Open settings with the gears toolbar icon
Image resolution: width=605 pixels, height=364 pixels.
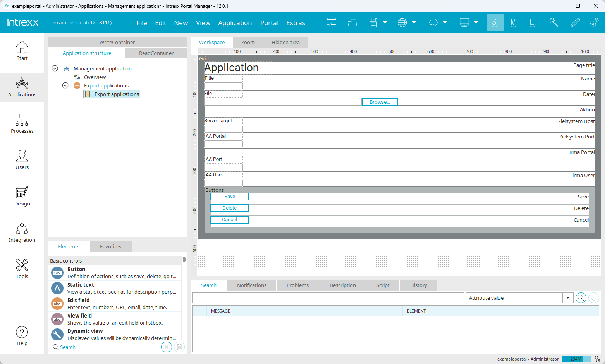point(594,22)
